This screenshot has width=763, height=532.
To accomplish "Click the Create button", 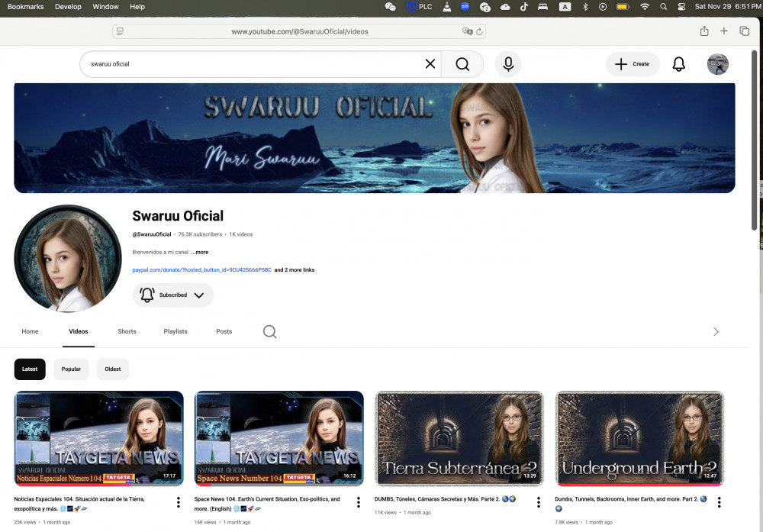I will point(633,64).
